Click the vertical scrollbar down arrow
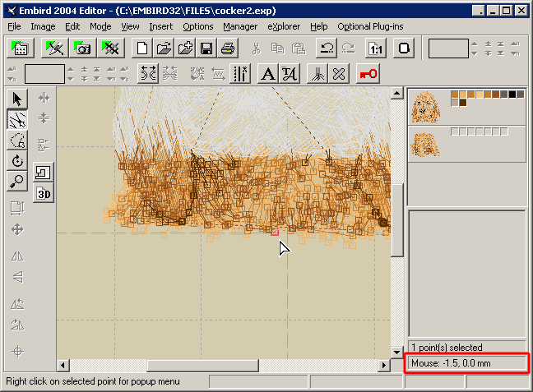This screenshot has width=533, height=392. 396,352
